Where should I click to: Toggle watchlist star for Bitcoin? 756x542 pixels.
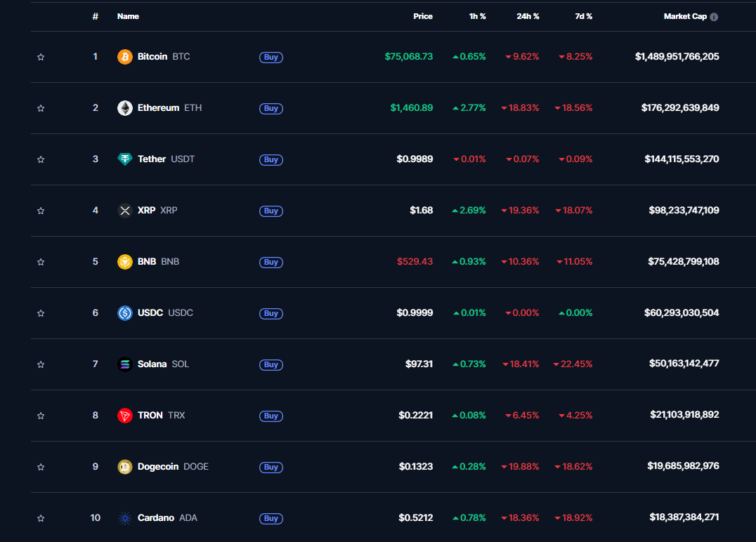click(x=41, y=57)
